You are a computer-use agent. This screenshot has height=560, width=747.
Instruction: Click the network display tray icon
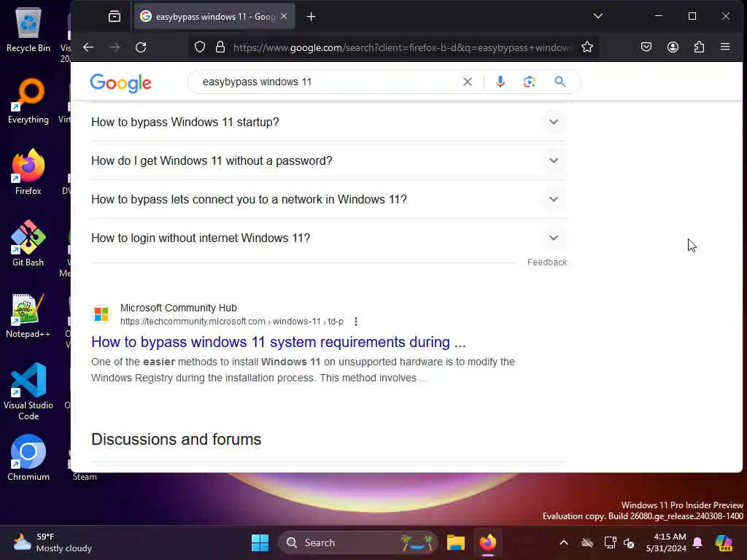click(610, 542)
